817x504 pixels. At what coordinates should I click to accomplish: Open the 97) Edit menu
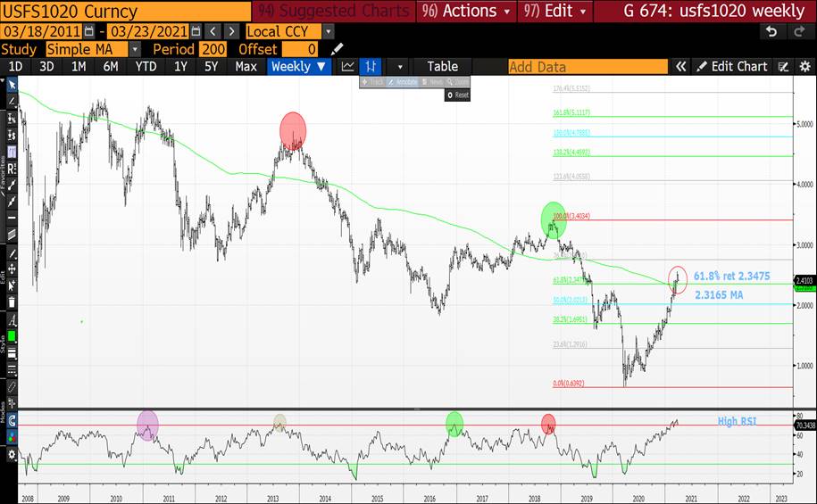tap(554, 11)
